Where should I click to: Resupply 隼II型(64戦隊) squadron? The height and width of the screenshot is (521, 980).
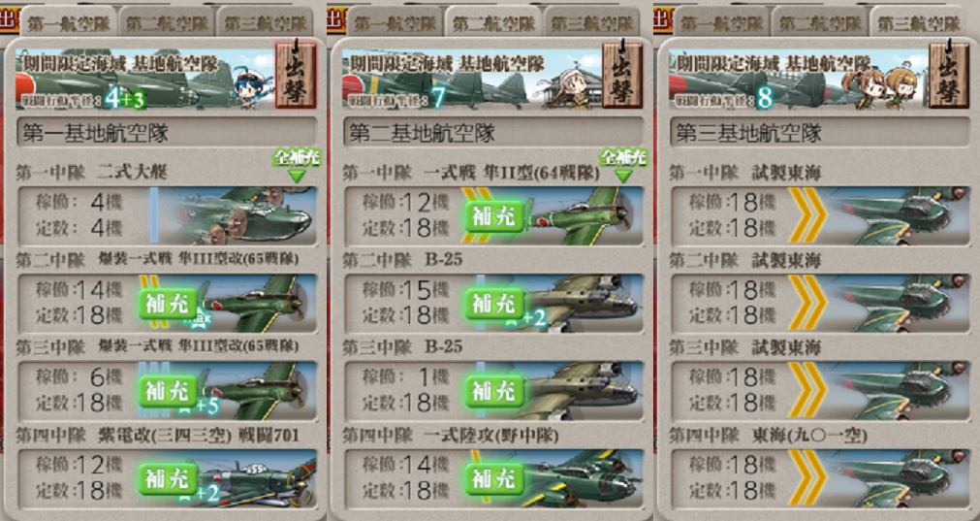(x=494, y=216)
